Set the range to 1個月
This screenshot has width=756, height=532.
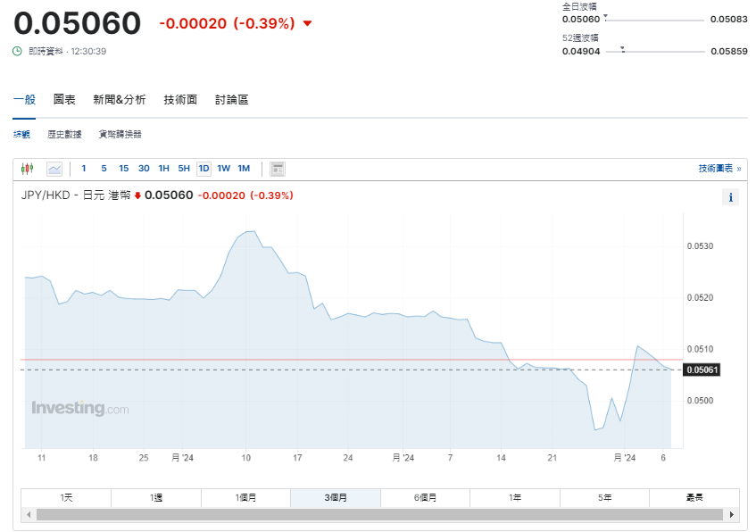tap(245, 497)
